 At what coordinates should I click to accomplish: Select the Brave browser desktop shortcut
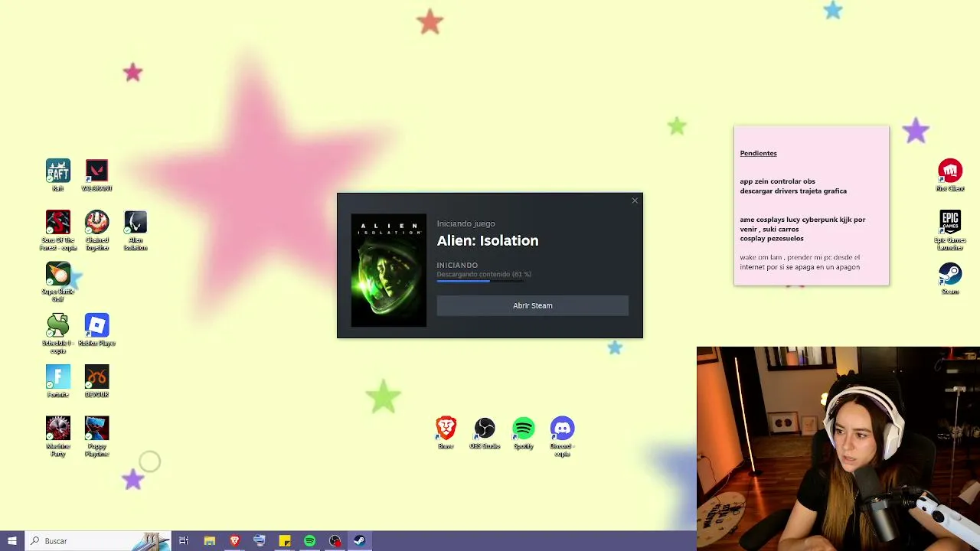coord(446,432)
